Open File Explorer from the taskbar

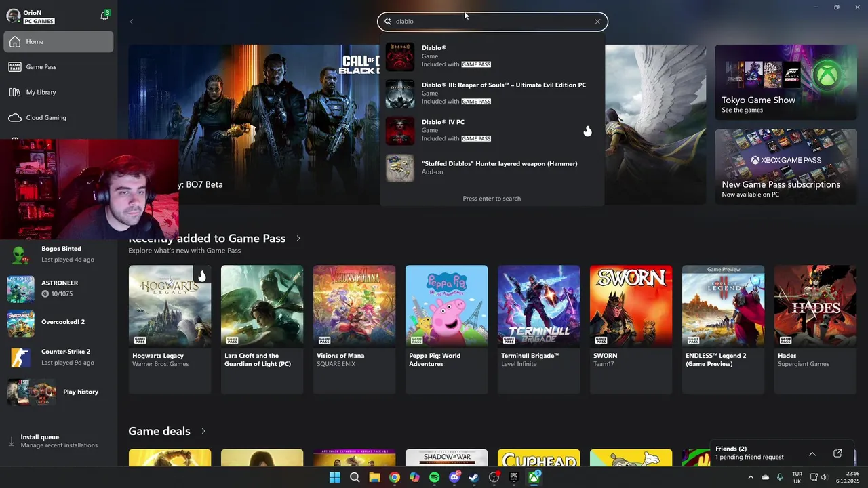pos(374,477)
